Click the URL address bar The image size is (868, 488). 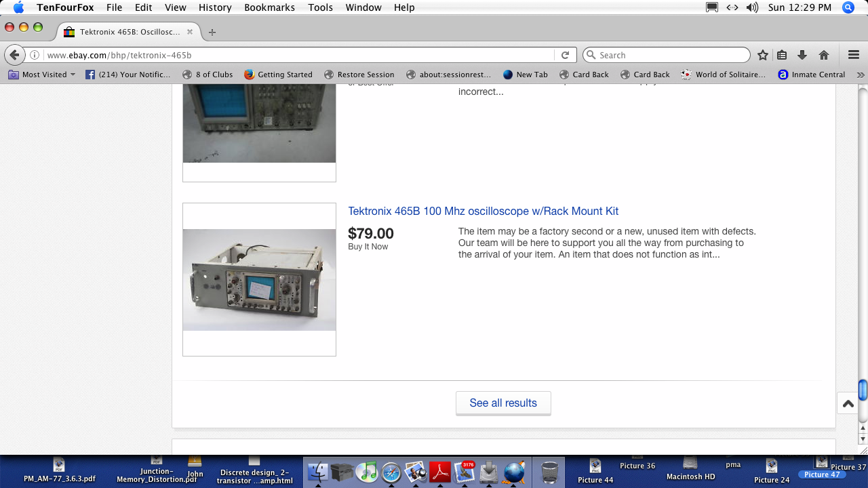click(x=298, y=55)
